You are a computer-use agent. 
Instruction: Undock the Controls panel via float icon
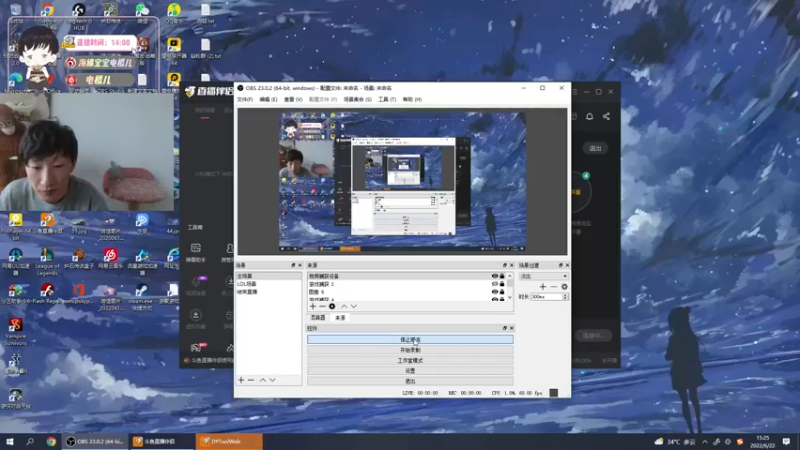pyautogui.click(x=505, y=328)
